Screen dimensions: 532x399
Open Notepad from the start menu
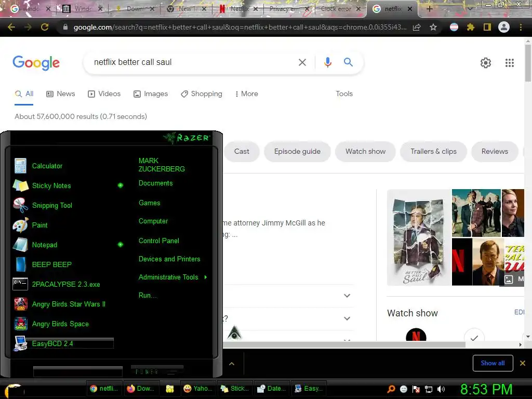[x=45, y=245]
